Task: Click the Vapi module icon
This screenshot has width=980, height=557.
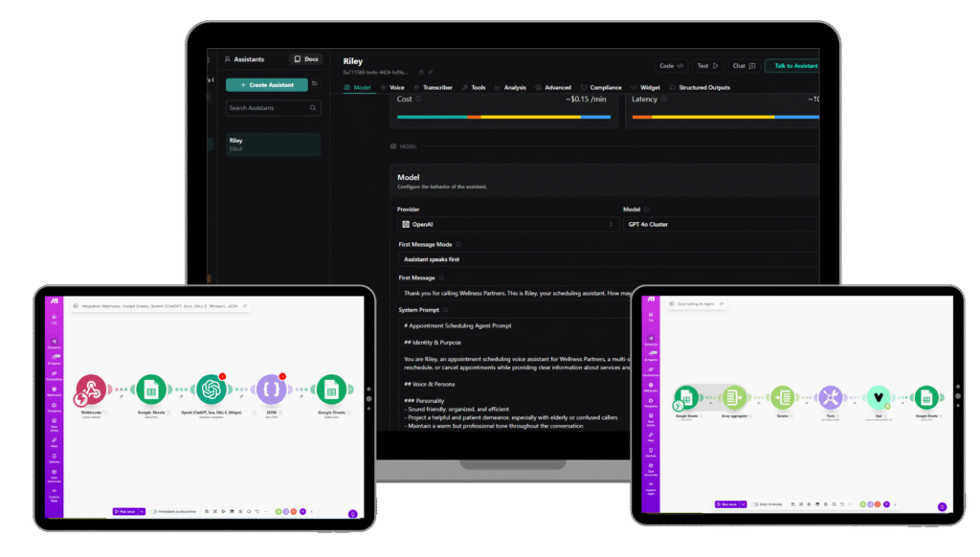Action: (x=878, y=397)
